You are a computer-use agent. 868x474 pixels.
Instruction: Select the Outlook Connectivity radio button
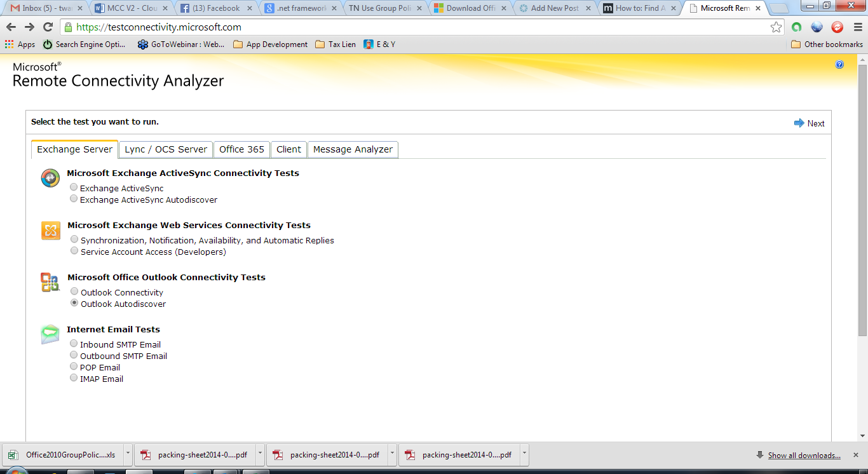[x=74, y=292]
